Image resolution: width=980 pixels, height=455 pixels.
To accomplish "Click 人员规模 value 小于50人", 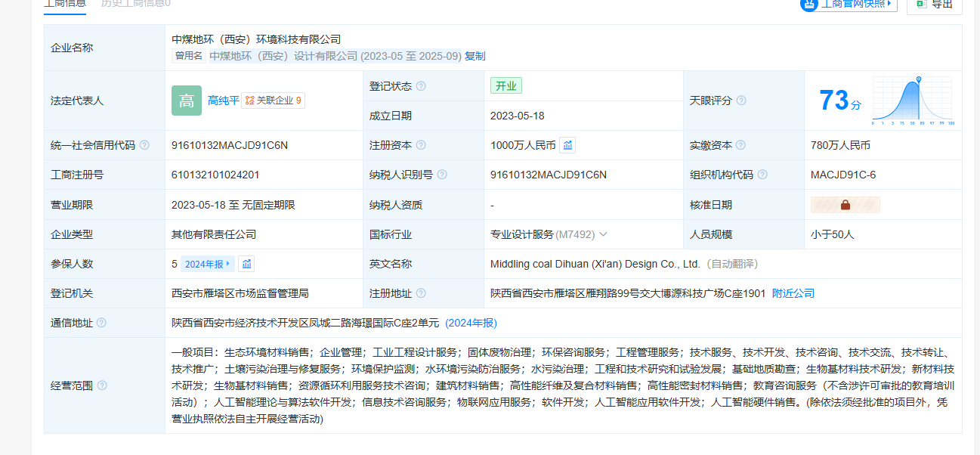I will pos(833,234).
